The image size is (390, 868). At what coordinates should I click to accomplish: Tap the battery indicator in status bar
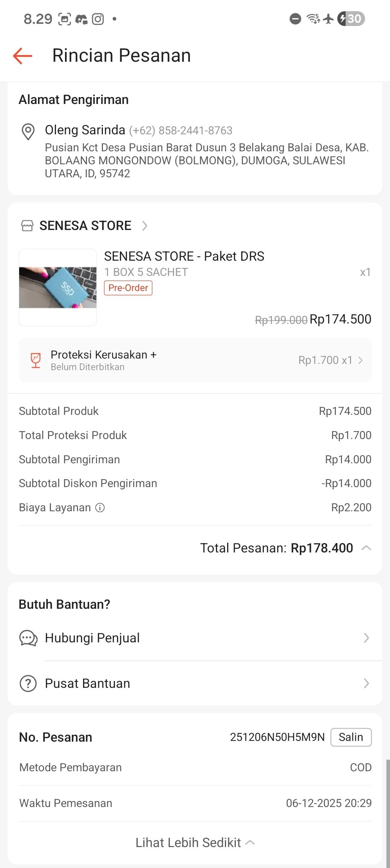[x=351, y=18]
